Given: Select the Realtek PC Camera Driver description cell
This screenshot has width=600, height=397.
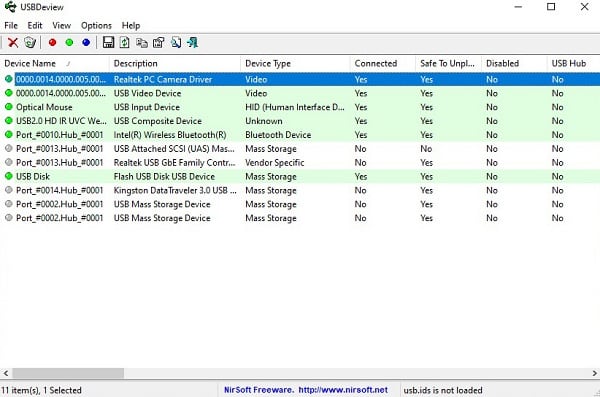Looking at the screenshot, I should point(163,79).
